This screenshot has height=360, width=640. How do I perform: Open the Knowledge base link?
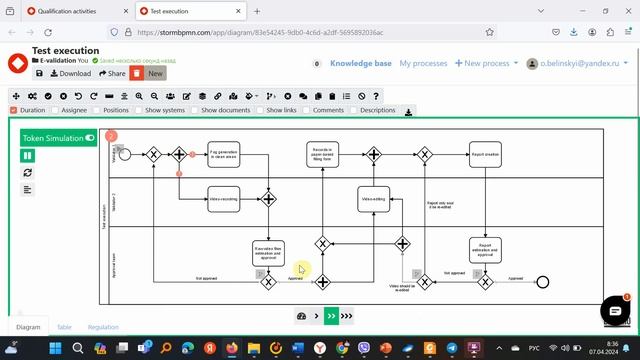click(x=361, y=63)
